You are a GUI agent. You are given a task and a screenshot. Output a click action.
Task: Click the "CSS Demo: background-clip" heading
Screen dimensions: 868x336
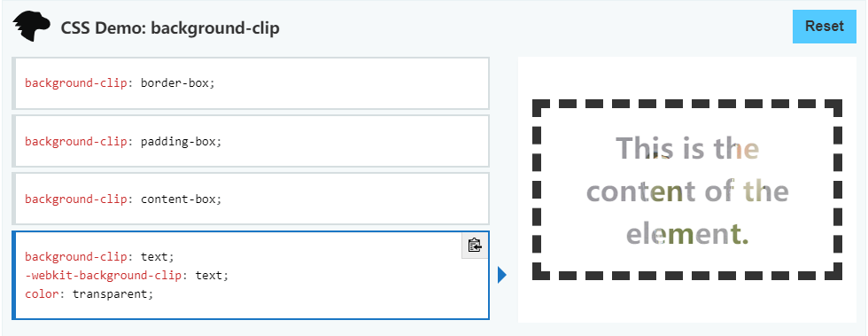point(170,27)
